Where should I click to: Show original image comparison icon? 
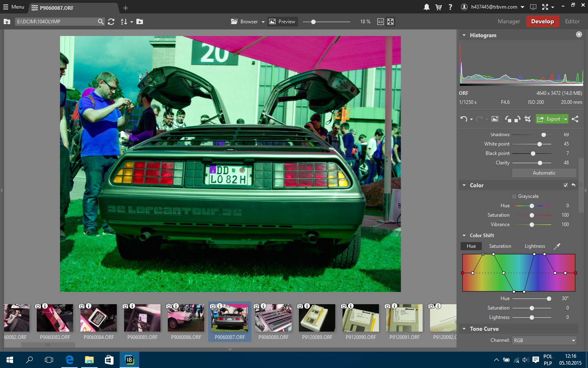494,119
